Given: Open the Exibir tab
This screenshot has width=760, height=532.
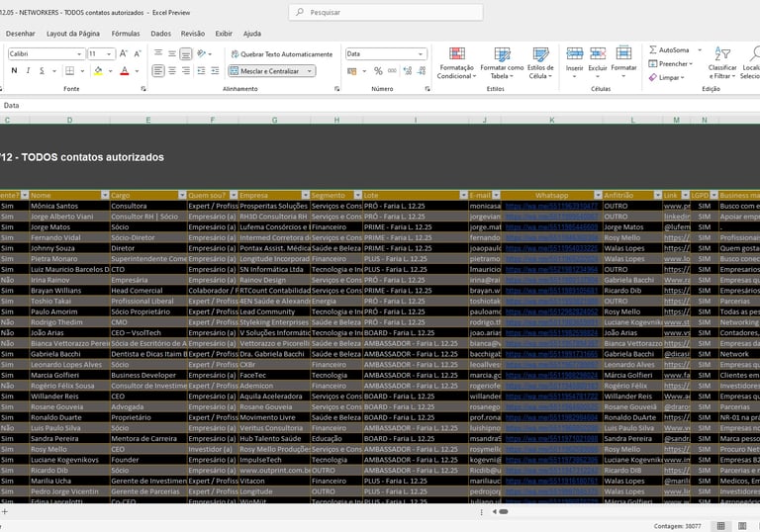Looking at the screenshot, I should (x=224, y=34).
